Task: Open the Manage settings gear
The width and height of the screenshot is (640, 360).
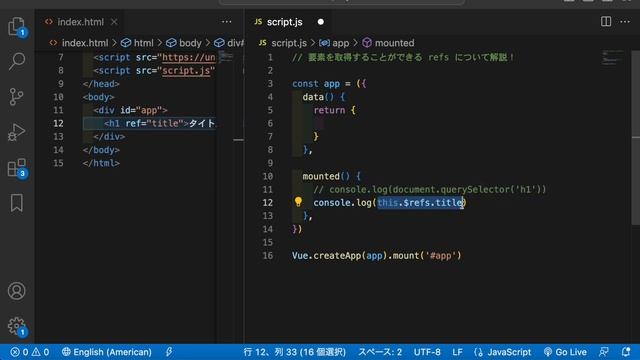Action: (x=16, y=326)
